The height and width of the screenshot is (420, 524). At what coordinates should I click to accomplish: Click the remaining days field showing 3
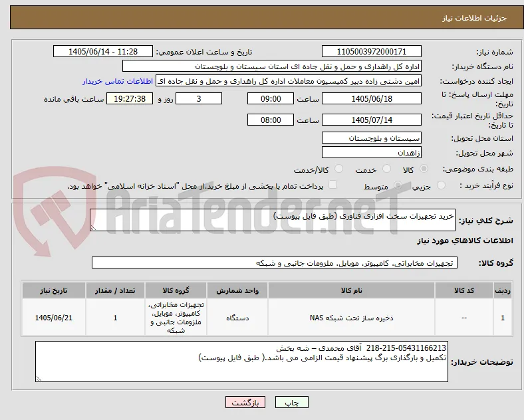click(x=199, y=99)
